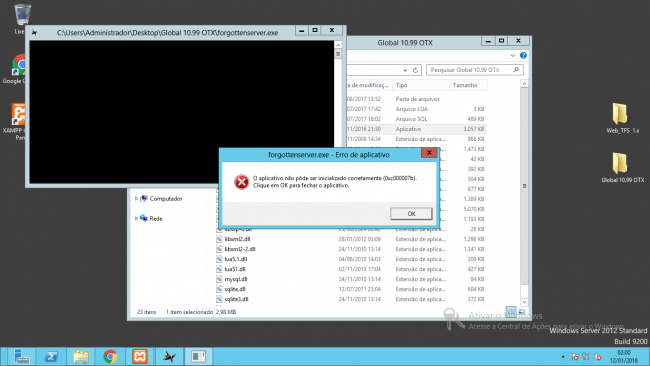This screenshot has width=650, height=366.
Task: Show hidden system tray icons
Action: (563, 356)
